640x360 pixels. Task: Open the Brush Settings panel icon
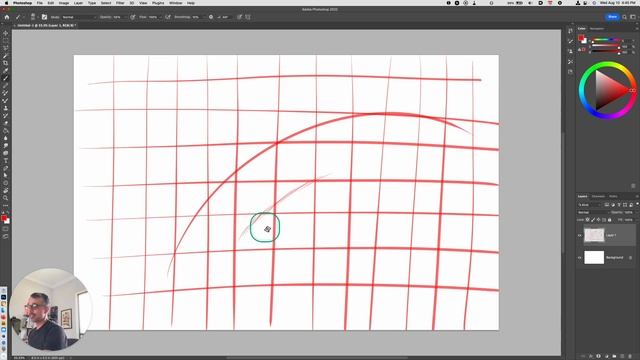click(x=44, y=17)
